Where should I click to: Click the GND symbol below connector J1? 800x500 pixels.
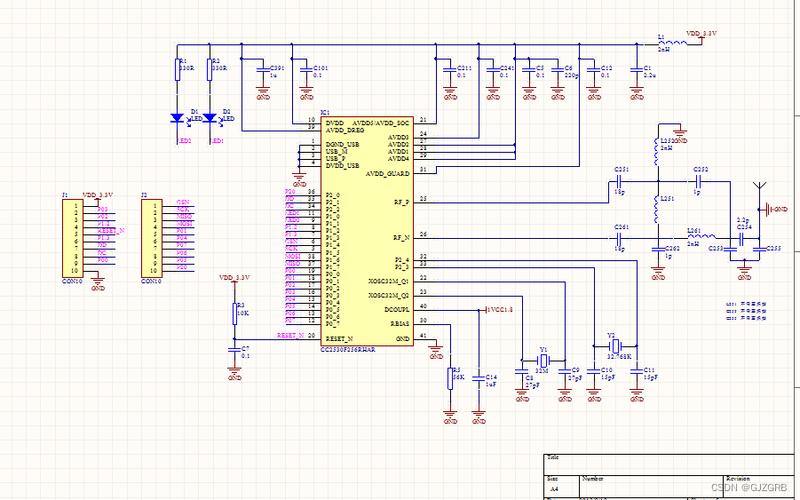point(97,283)
